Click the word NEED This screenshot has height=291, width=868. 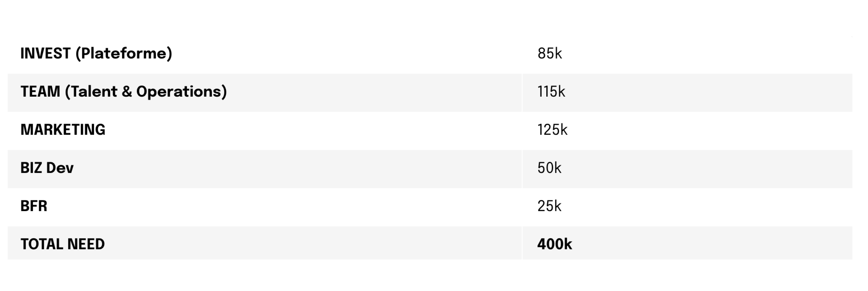86,244
